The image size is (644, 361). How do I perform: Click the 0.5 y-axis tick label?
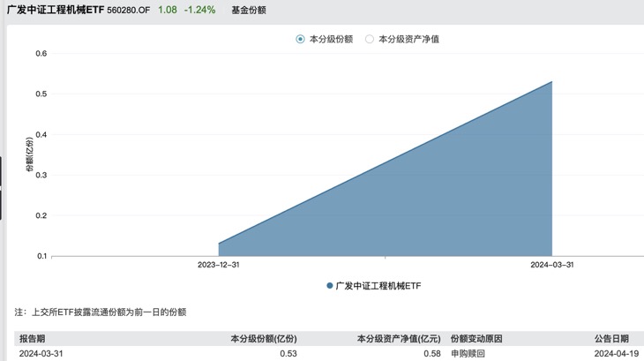pos(41,94)
